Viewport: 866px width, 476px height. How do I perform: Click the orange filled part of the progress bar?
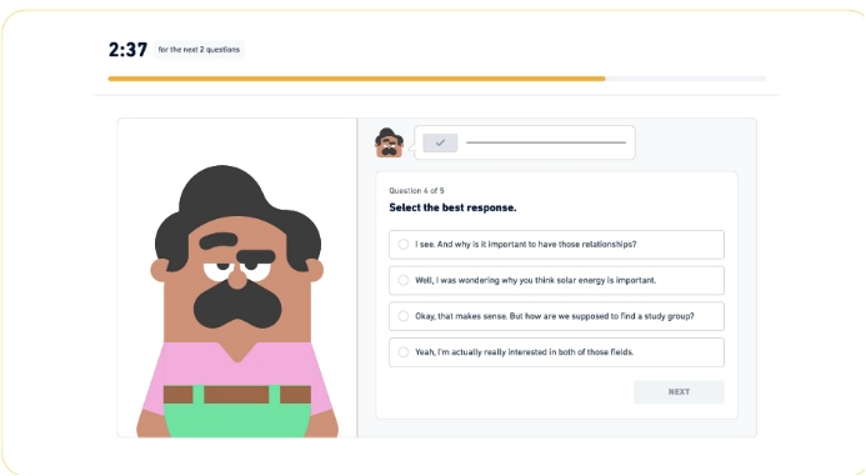tap(355, 78)
